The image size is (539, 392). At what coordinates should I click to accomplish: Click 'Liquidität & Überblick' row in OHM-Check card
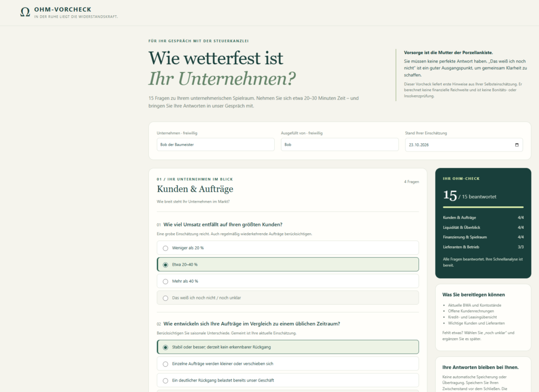coord(483,227)
